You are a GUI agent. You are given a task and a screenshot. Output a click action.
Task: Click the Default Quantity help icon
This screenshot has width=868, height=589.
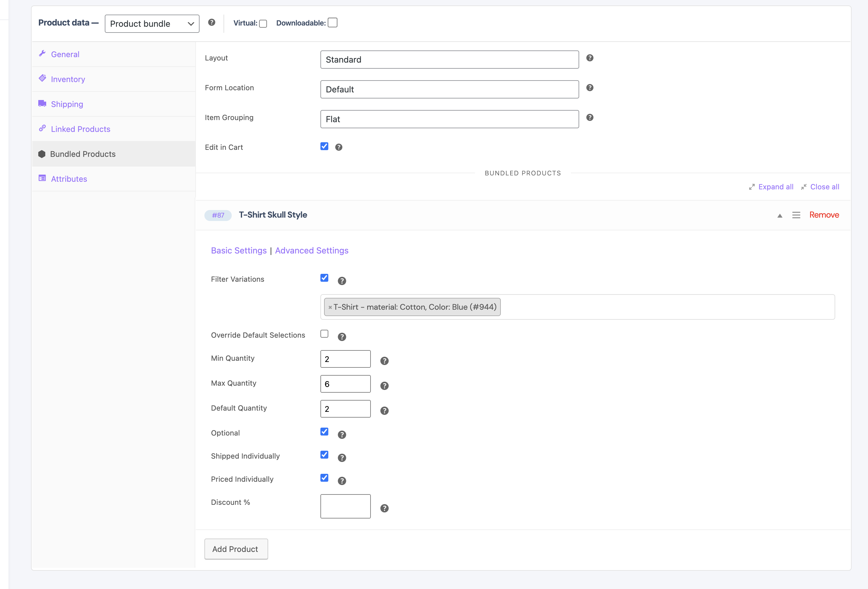tap(384, 411)
